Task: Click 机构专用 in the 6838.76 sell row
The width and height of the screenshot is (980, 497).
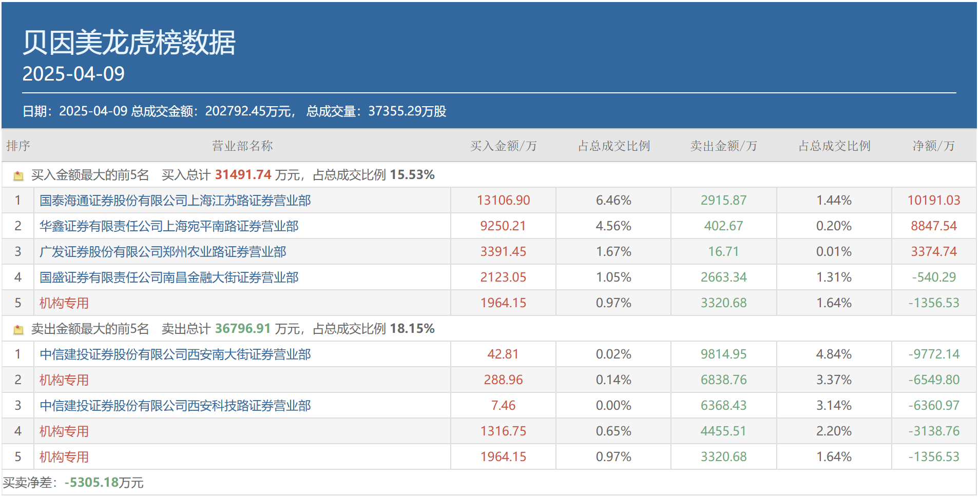Action: point(64,380)
